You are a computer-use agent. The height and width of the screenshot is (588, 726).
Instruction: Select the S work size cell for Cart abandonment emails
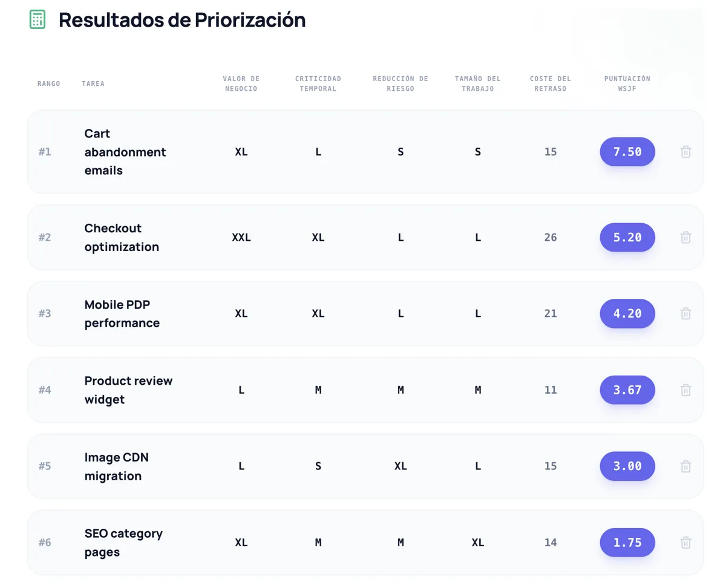pos(477,152)
